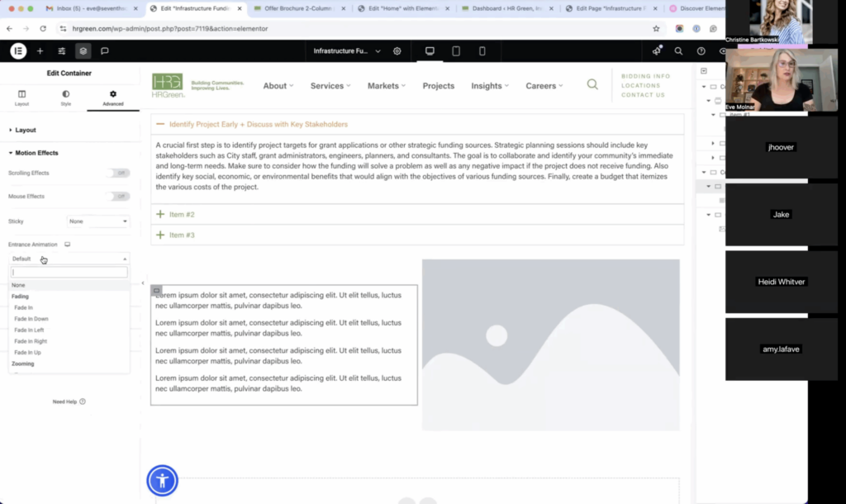The image size is (846, 504).
Task: Open the Elementor logo menu
Action: pos(18,50)
